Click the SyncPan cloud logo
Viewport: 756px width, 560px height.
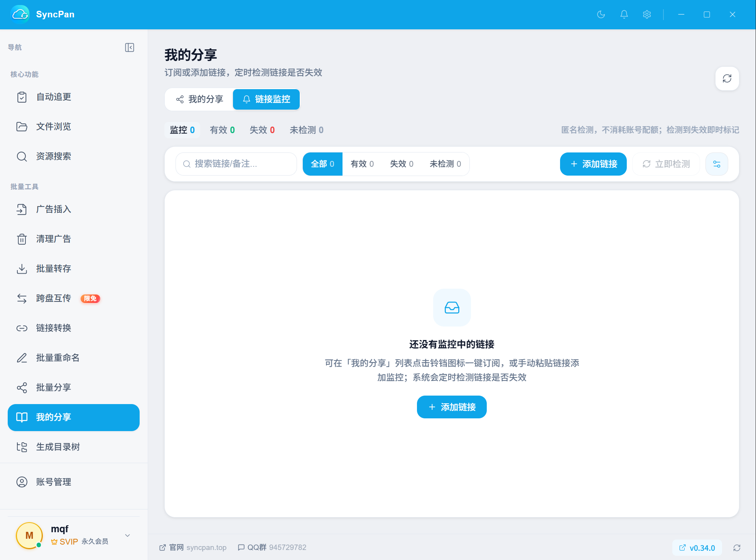click(x=20, y=14)
